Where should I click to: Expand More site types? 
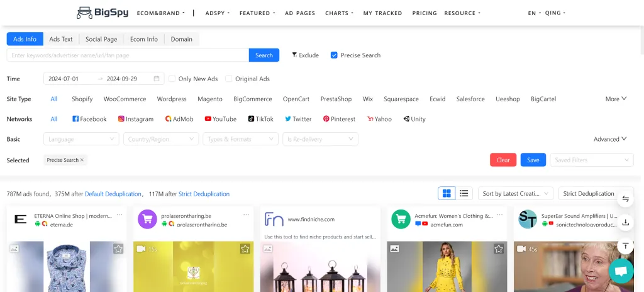616,99
